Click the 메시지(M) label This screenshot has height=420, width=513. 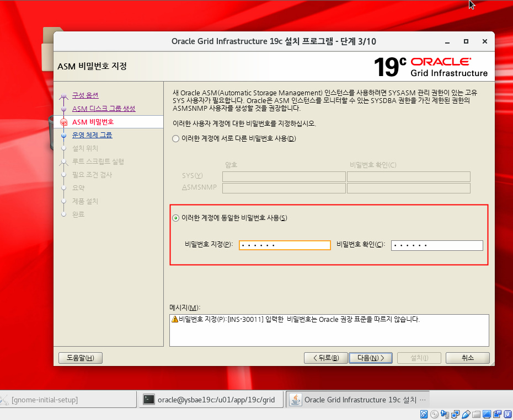point(185,308)
